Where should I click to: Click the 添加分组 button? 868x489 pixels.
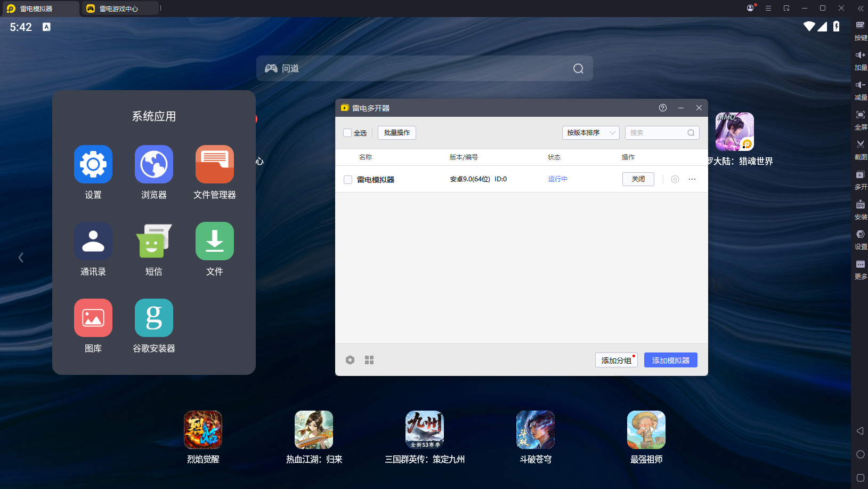616,360
